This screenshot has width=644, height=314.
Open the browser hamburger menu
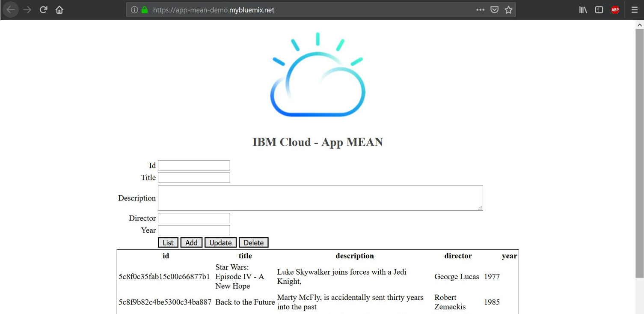coord(635,9)
